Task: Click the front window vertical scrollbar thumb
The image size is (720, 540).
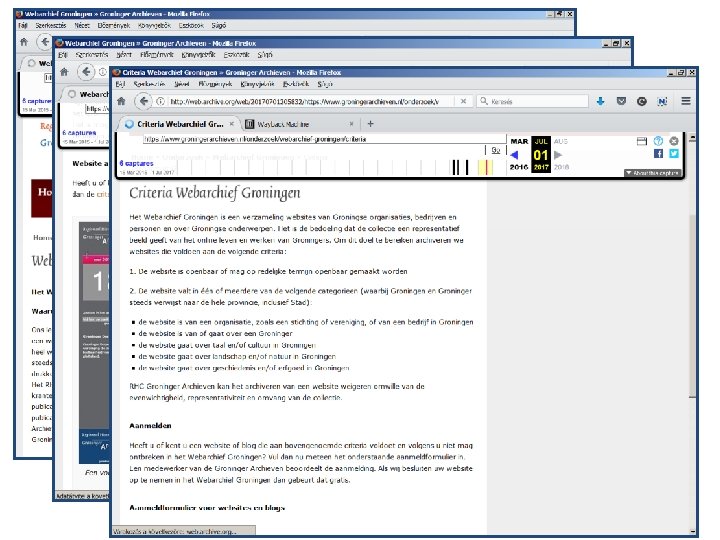Action: pos(692,305)
